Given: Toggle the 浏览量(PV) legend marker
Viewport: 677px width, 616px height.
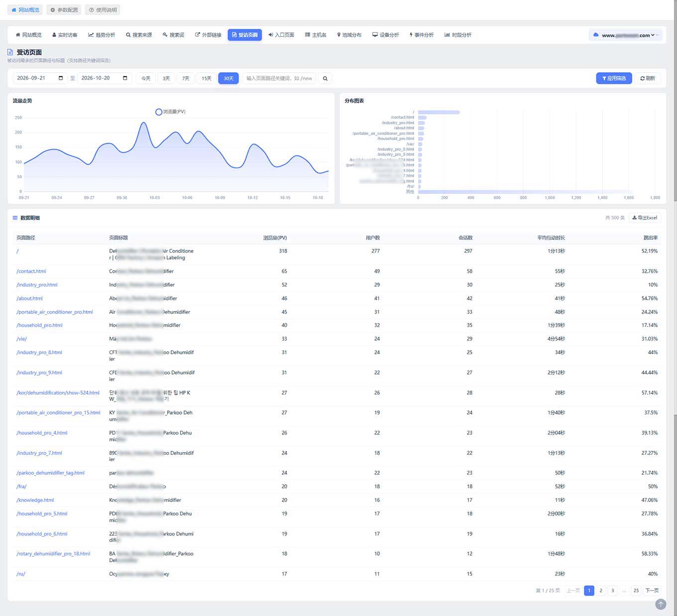Looking at the screenshot, I should coord(158,112).
